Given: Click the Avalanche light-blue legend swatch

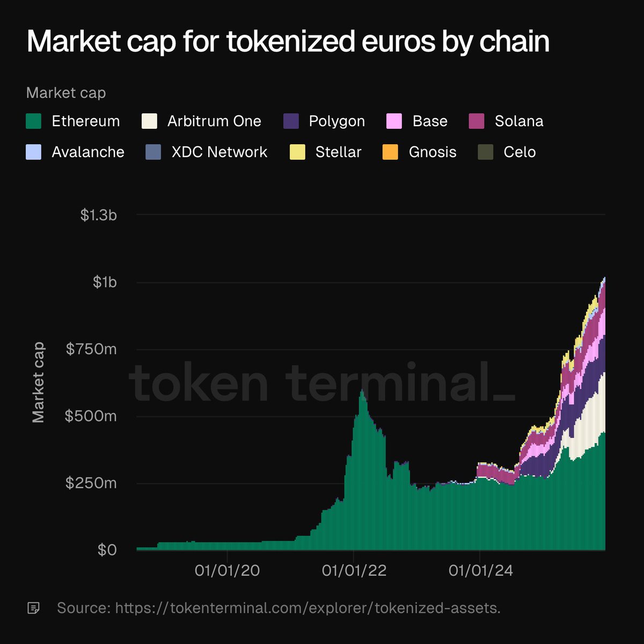Looking at the screenshot, I should click(x=34, y=152).
